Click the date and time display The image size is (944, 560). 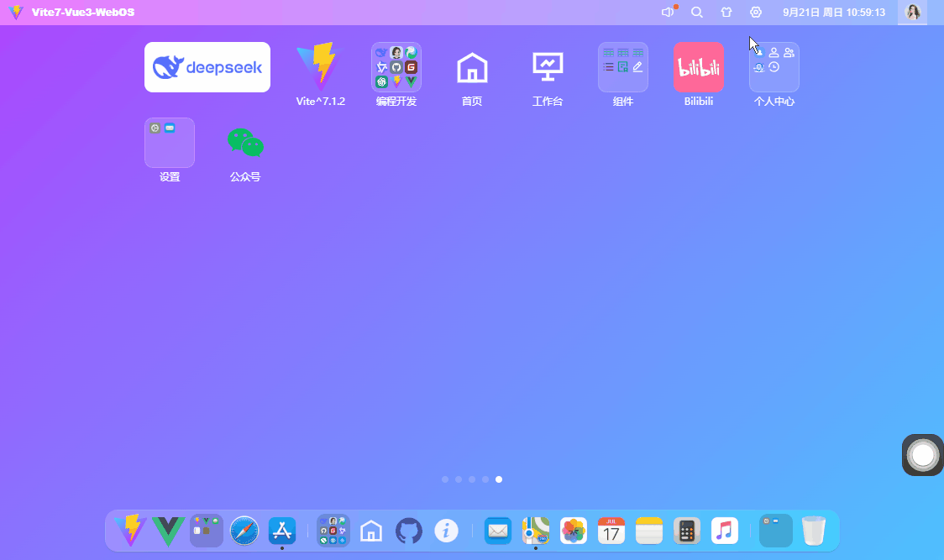click(x=834, y=12)
